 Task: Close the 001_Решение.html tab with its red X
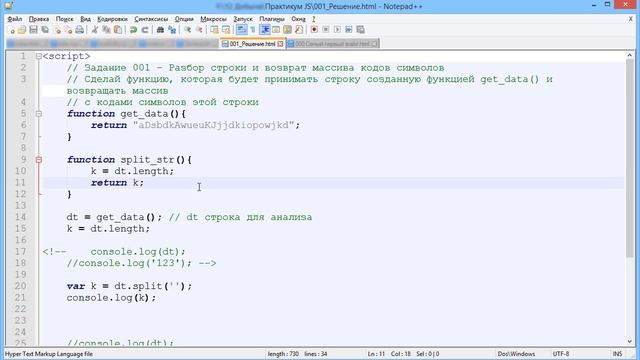pyautogui.click(x=280, y=44)
